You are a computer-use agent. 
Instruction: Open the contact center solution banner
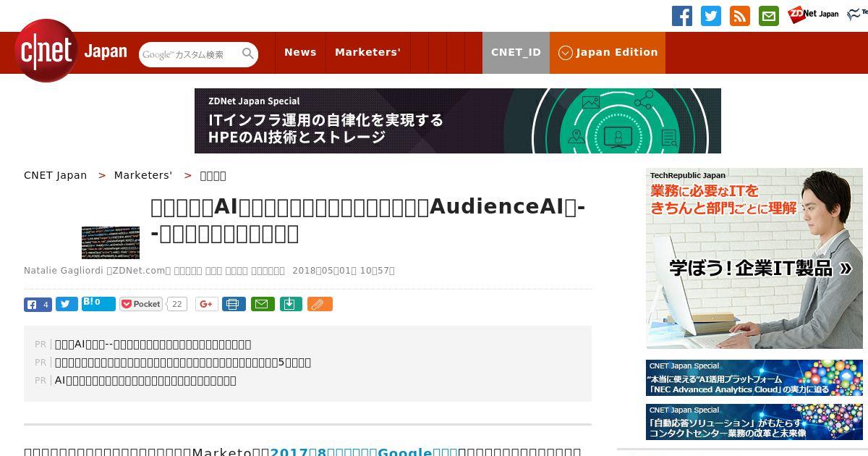[x=754, y=422]
